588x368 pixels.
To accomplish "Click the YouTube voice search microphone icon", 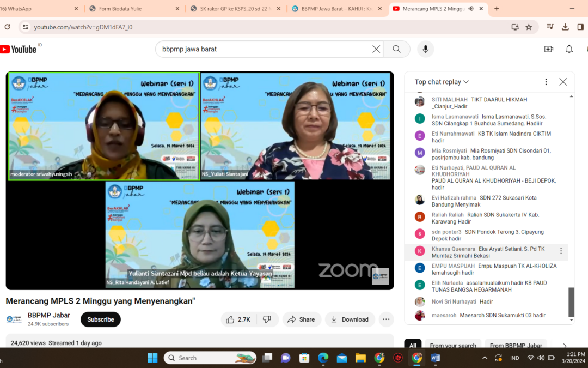I will coord(425,49).
